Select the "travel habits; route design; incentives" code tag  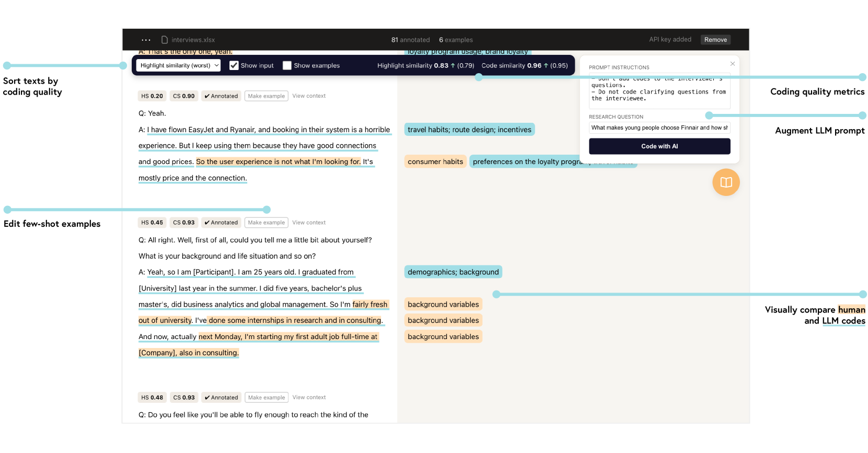coord(469,130)
